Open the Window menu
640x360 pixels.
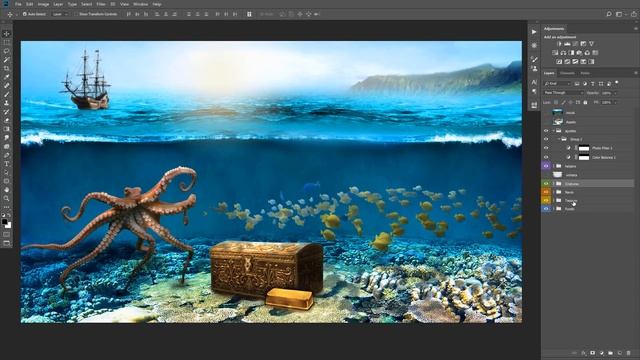140,4
